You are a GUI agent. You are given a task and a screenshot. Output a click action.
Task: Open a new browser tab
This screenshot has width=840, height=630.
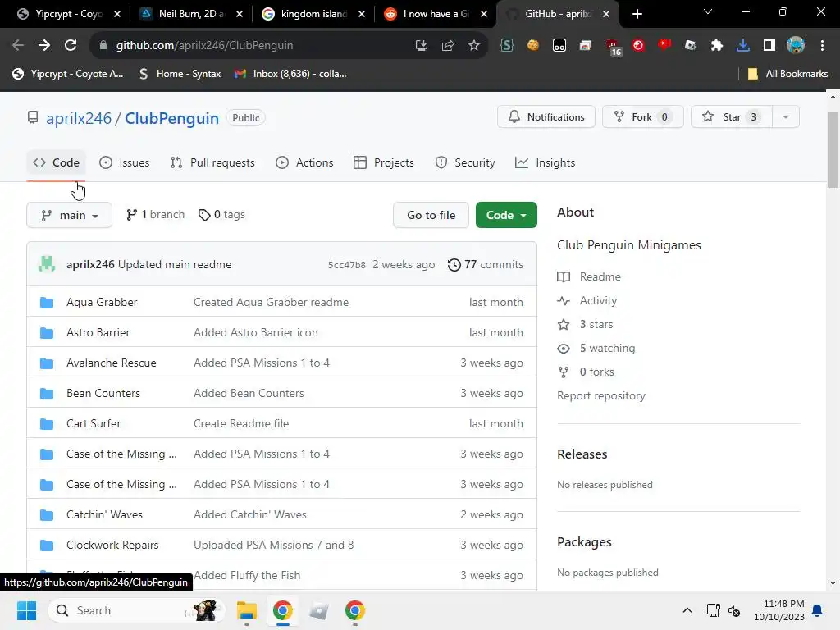[x=637, y=14]
